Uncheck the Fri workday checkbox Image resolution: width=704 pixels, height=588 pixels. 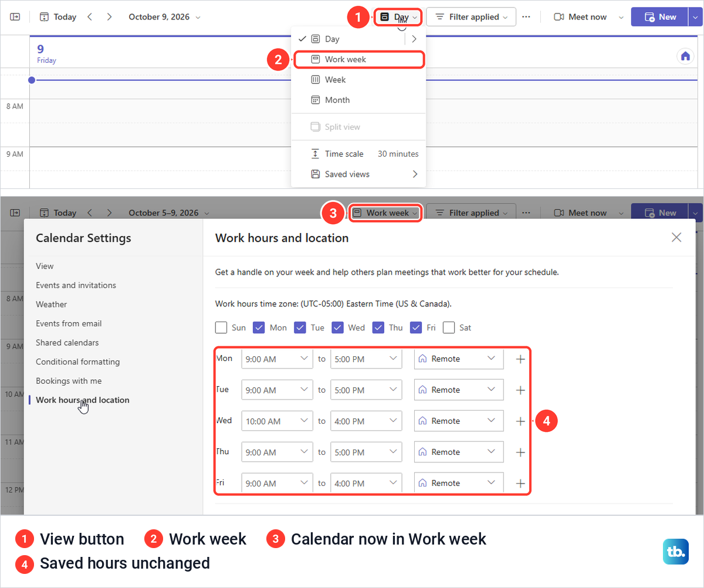point(416,327)
